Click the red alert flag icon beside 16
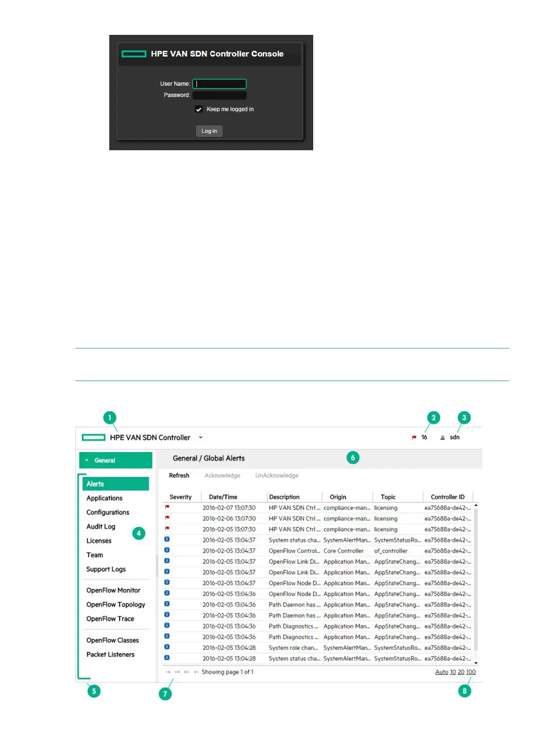The height and width of the screenshot is (746, 560). 414,438
